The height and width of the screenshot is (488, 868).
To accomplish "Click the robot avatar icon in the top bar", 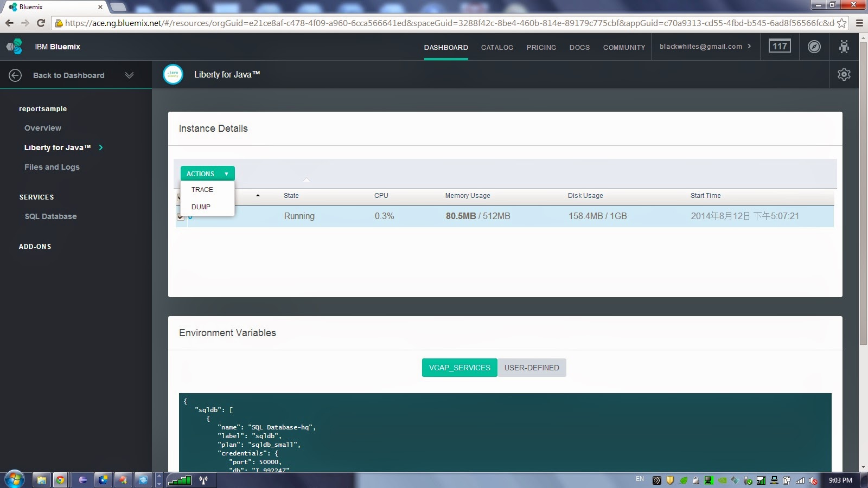I will click(x=844, y=47).
